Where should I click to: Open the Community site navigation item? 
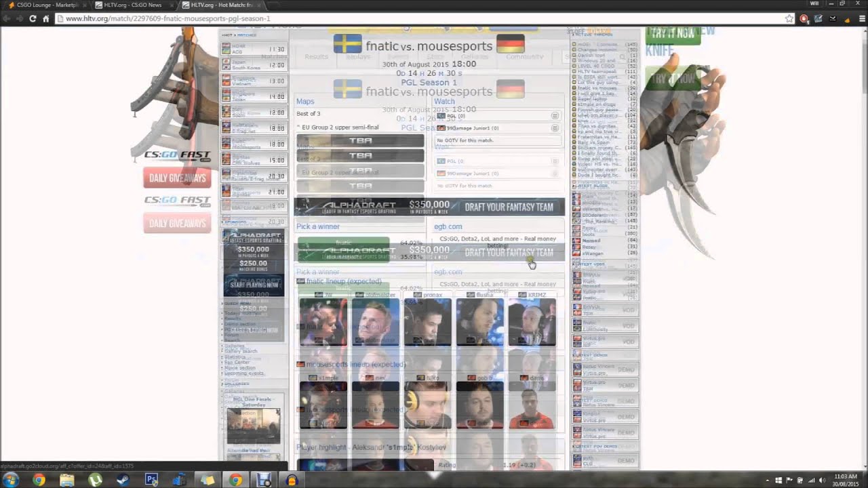click(x=525, y=57)
